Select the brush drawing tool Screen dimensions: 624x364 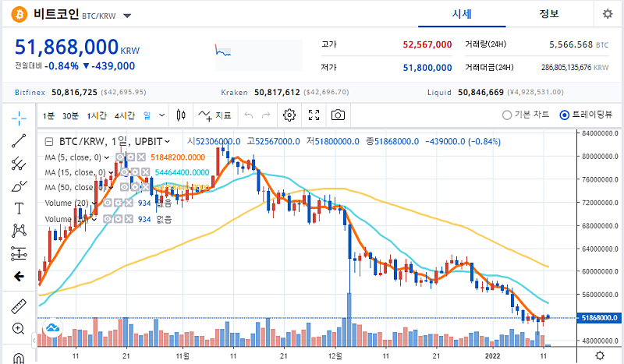pos(19,186)
